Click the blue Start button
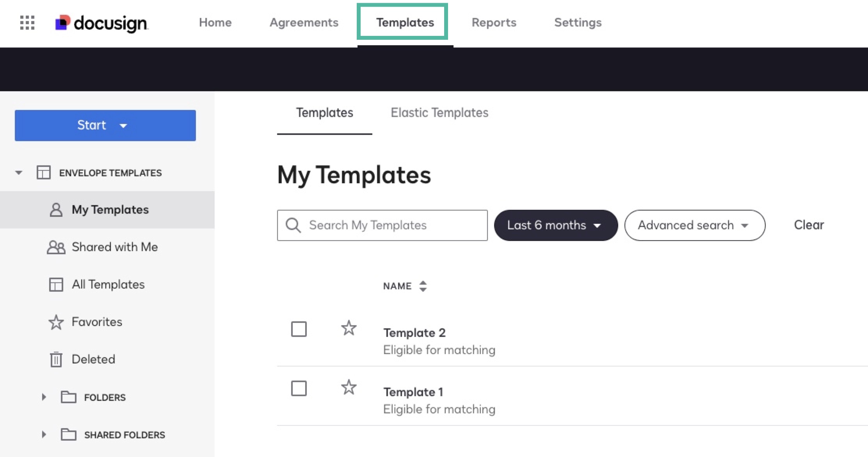The width and height of the screenshot is (868, 457). pyautogui.click(x=105, y=126)
